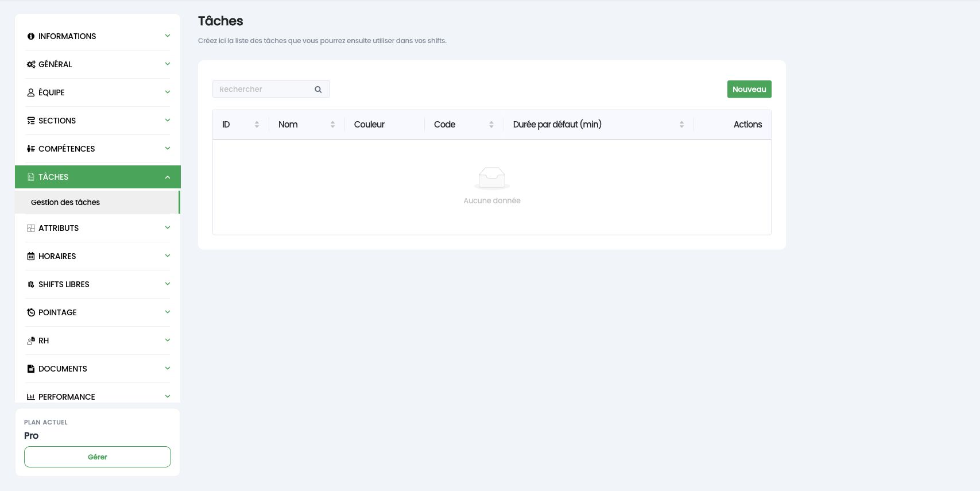The height and width of the screenshot is (491, 980).
Task: Expand the Sections menu chevron
Action: pos(168,120)
